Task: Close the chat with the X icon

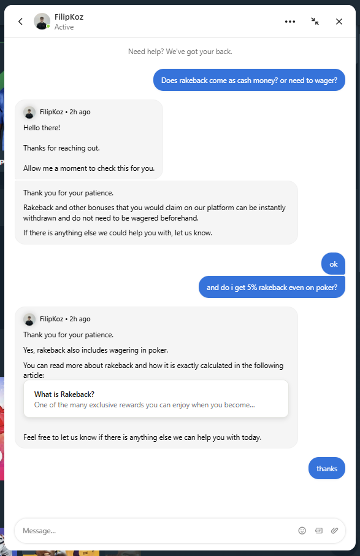Action: point(339,22)
